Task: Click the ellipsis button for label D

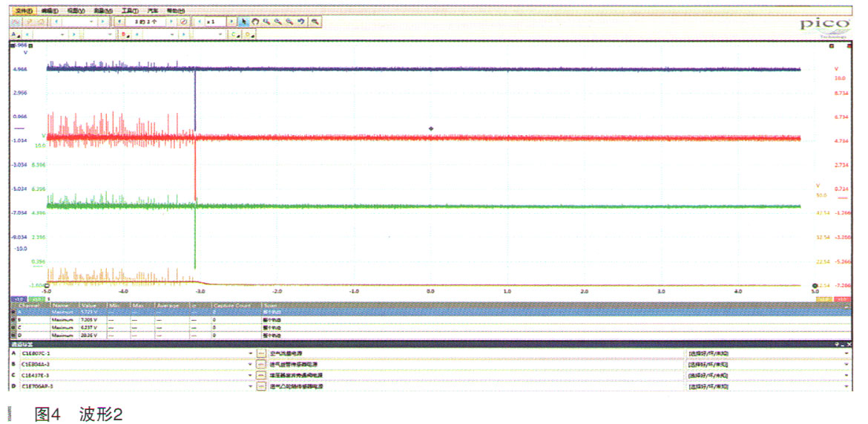Action: click(261, 386)
